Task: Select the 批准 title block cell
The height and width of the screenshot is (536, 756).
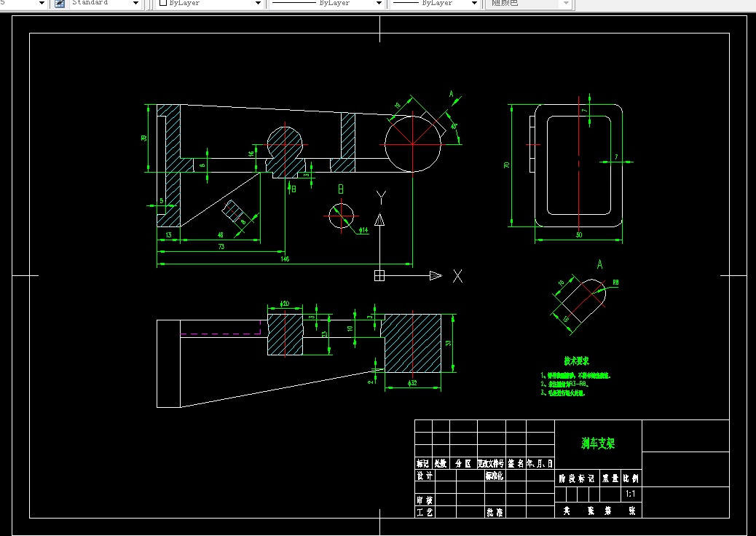Action: [495, 513]
